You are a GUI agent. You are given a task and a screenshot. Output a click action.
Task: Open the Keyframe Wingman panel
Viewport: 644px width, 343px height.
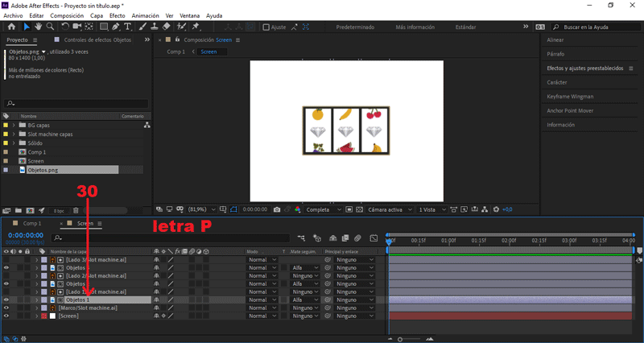569,97
